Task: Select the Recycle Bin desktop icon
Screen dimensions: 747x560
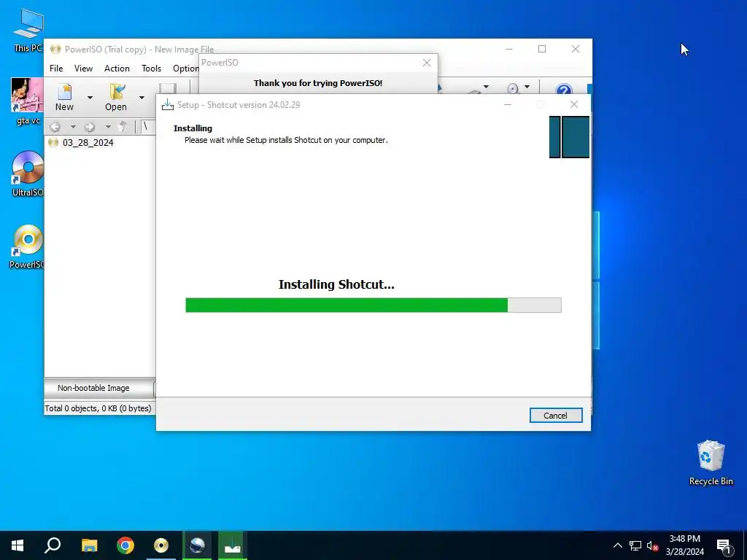Action: coord(711,462)
